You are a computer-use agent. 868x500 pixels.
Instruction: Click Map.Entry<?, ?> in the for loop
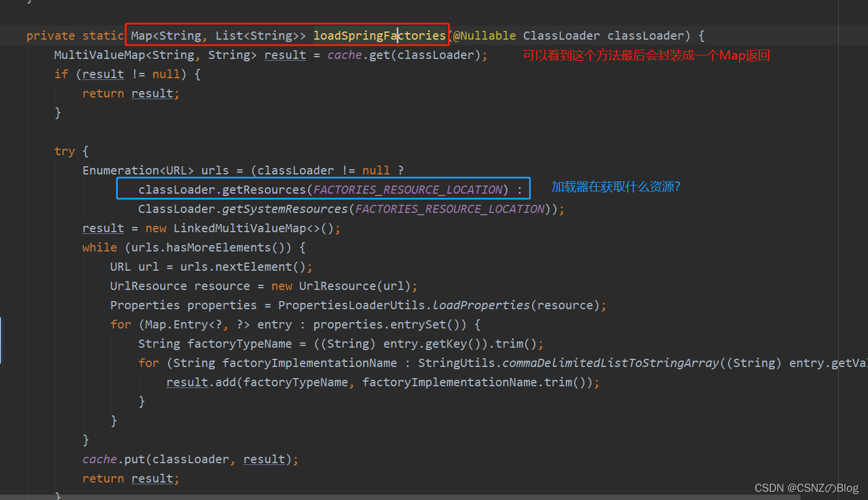198,324
